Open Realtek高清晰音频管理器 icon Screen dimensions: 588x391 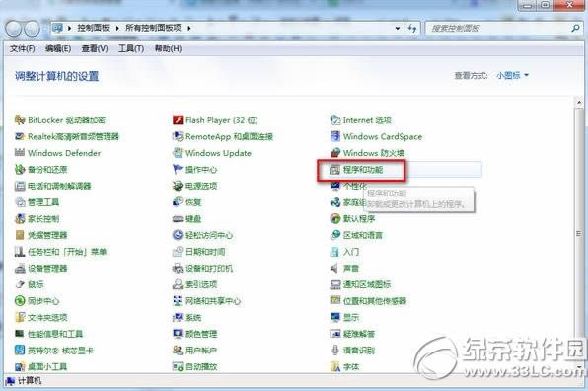click(20, 136)
